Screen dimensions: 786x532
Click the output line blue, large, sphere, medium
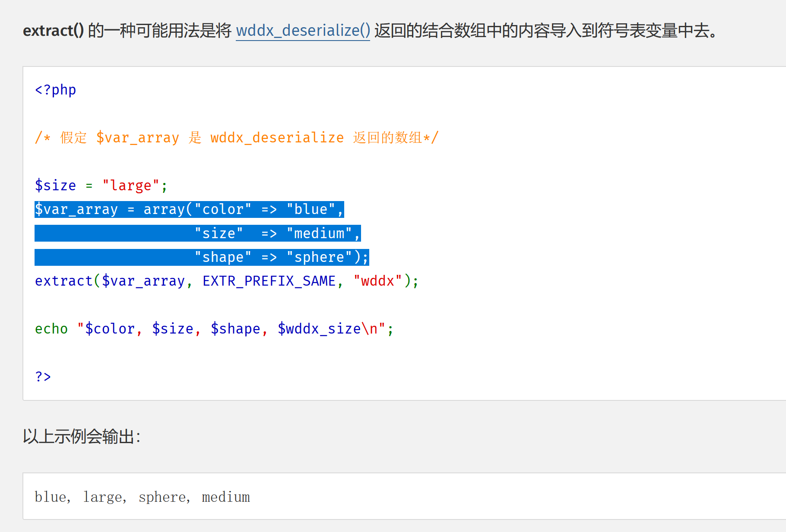143,497
